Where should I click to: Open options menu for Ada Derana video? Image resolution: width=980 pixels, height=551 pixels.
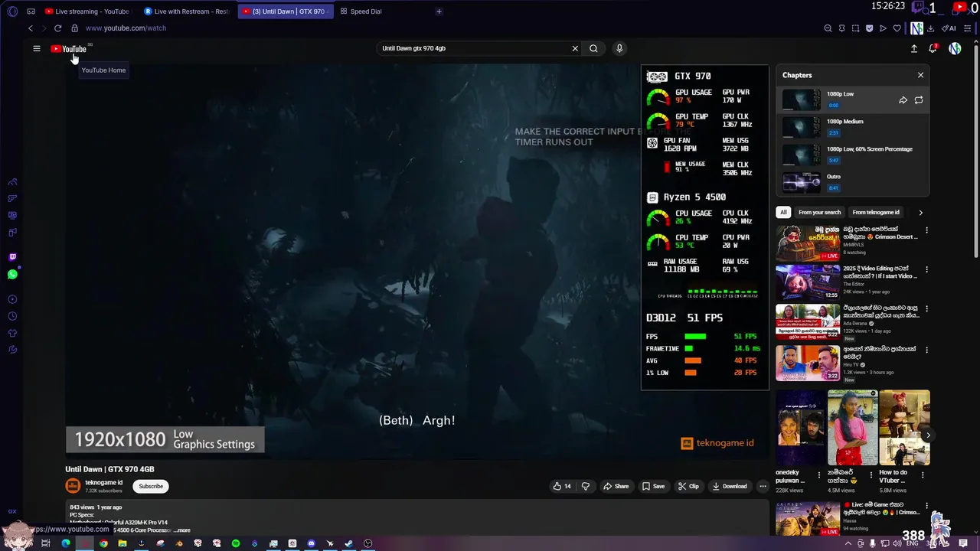point(926,309)
